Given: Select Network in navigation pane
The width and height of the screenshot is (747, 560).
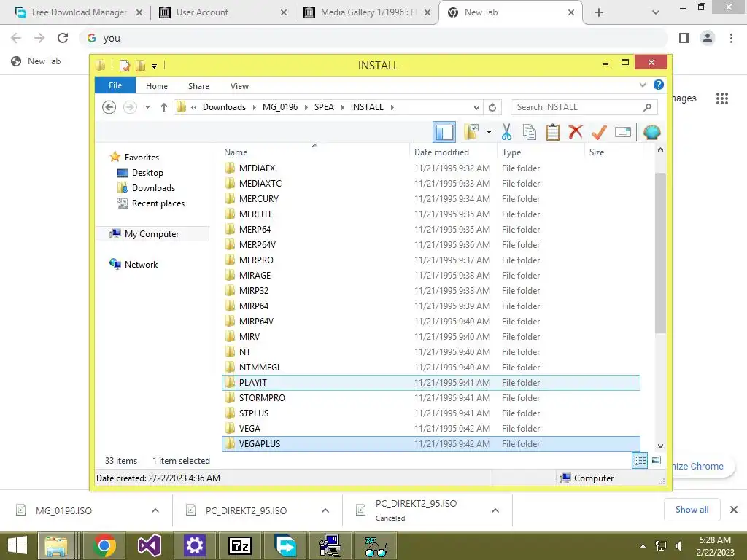Looking at the screenshot, I should 141,264.
